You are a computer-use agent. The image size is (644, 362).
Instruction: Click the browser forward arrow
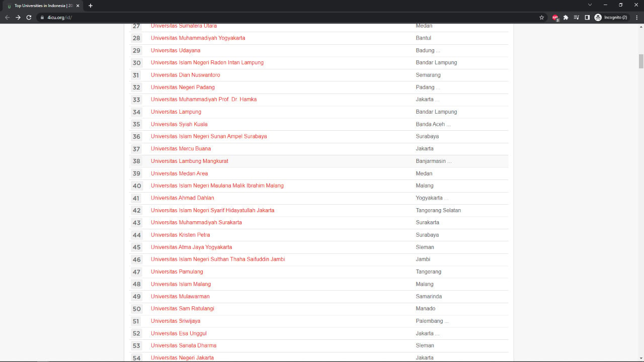click(x=18, y=17)
